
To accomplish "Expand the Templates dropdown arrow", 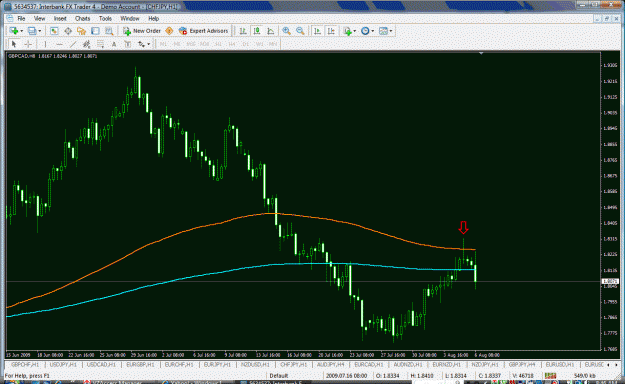I will [x=391, y=31].
